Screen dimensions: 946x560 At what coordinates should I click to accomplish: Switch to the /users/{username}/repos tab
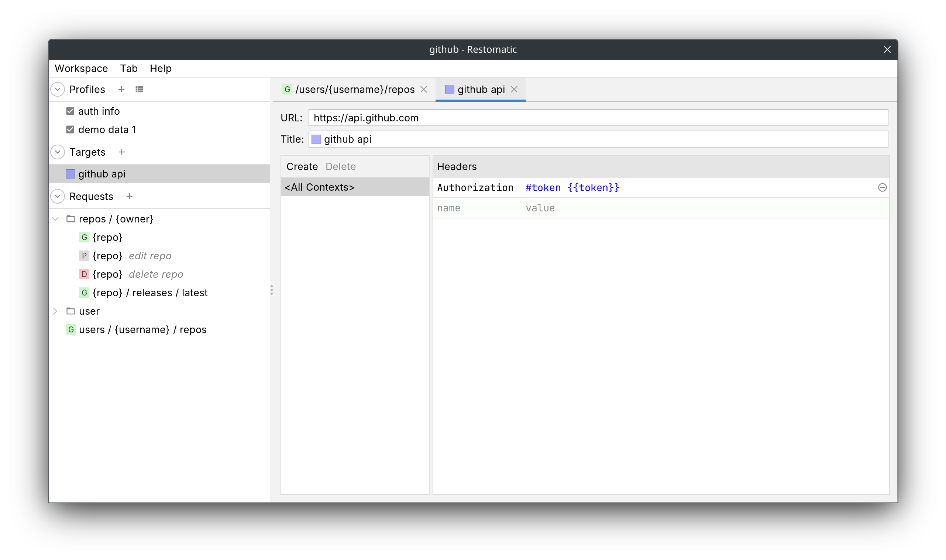tap(355, 89)
